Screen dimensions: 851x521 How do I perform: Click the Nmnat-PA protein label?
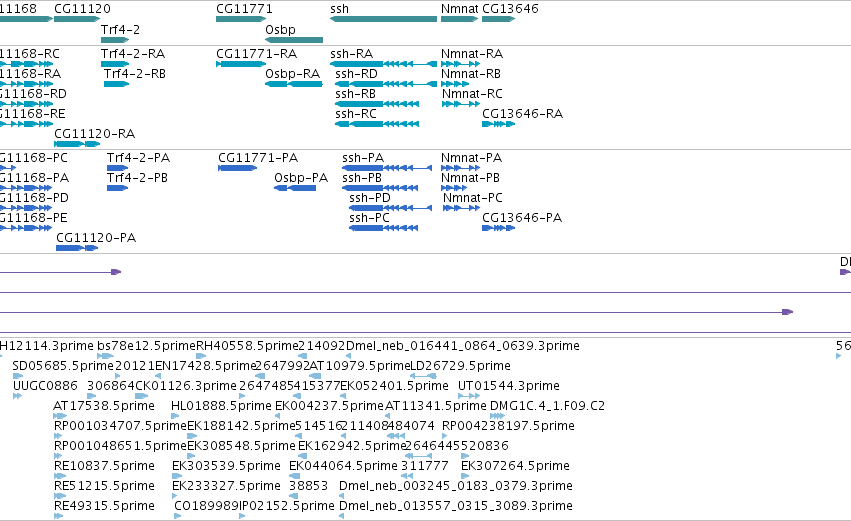[471, 158]
